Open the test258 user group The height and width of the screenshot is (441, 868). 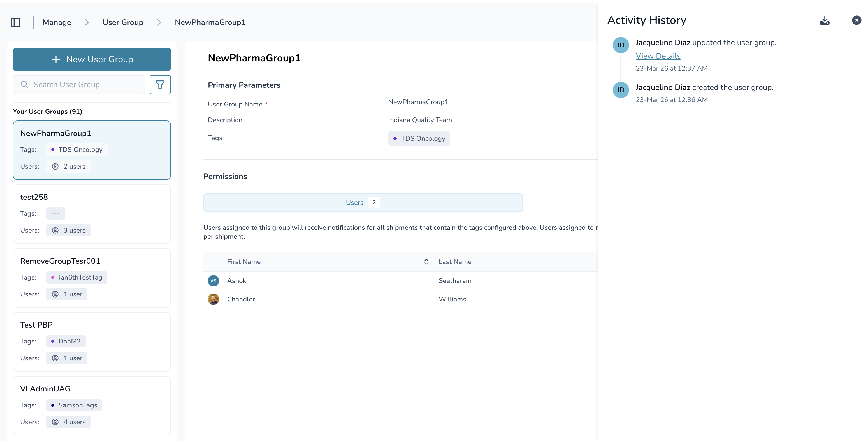[x=92, y=214]
